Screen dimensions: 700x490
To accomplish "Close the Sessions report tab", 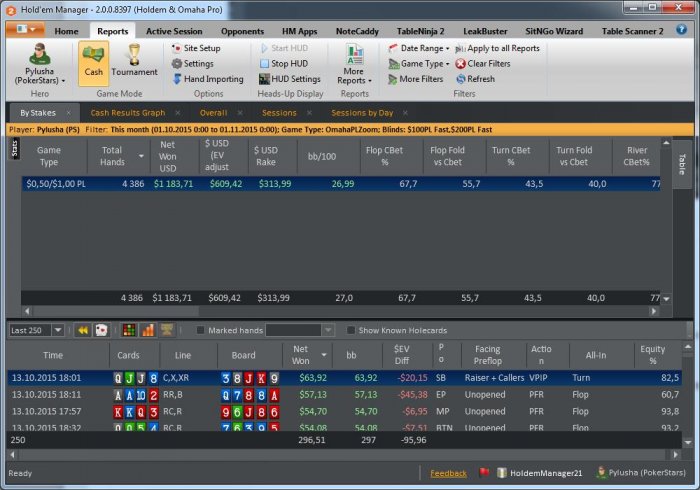I will pyautogui.click(x=309, y=113).
